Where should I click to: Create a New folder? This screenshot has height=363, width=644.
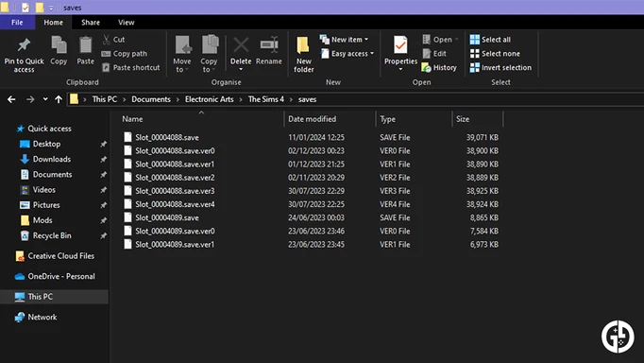tap(303, 54)
